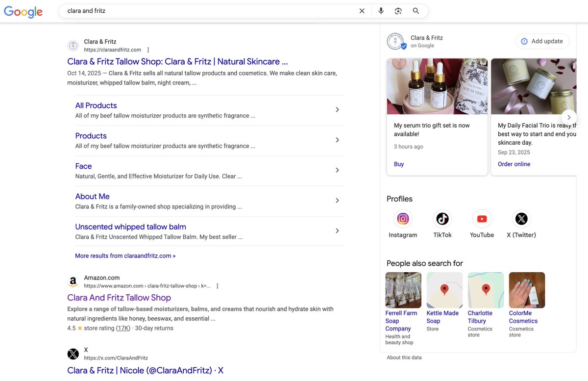The width and height of the screenshot is (588, 381).
Task: Click the Add update button
Action: [x=542, y=41]
